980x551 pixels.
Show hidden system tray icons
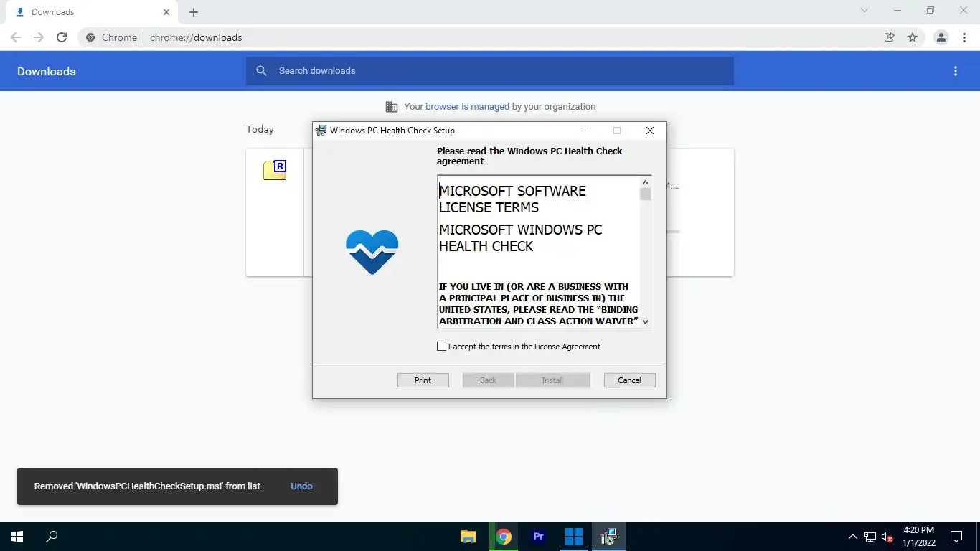point(852,537)
